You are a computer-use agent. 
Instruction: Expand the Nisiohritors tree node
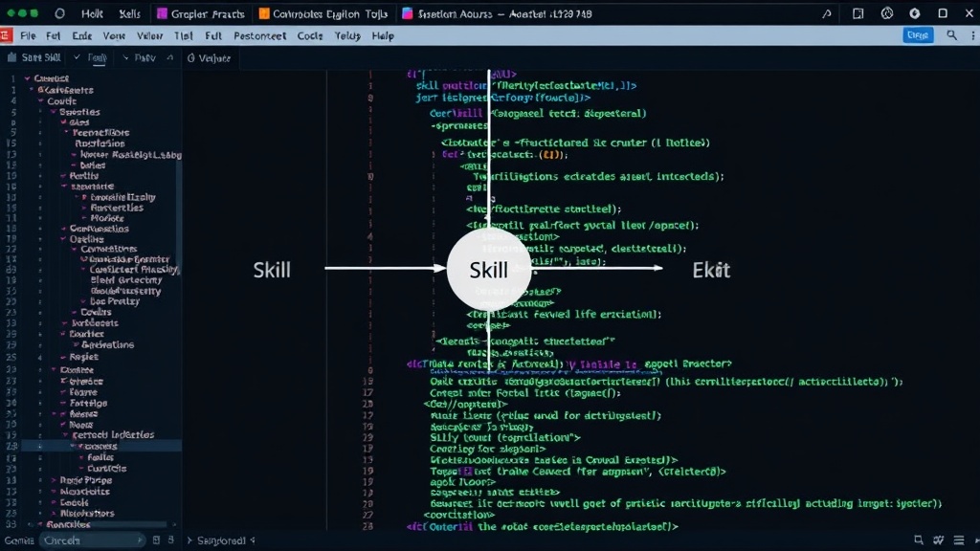point(54,513)
